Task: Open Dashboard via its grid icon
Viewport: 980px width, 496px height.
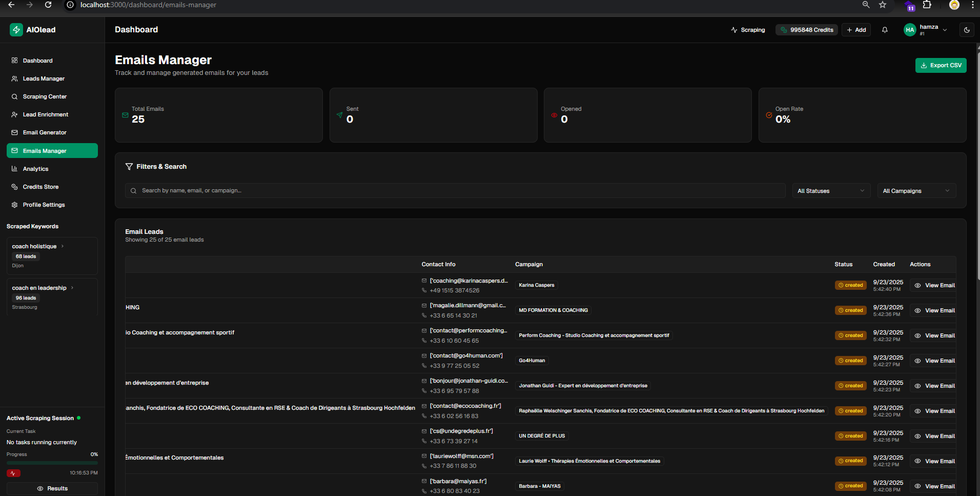Action: (x=14, y=61)
